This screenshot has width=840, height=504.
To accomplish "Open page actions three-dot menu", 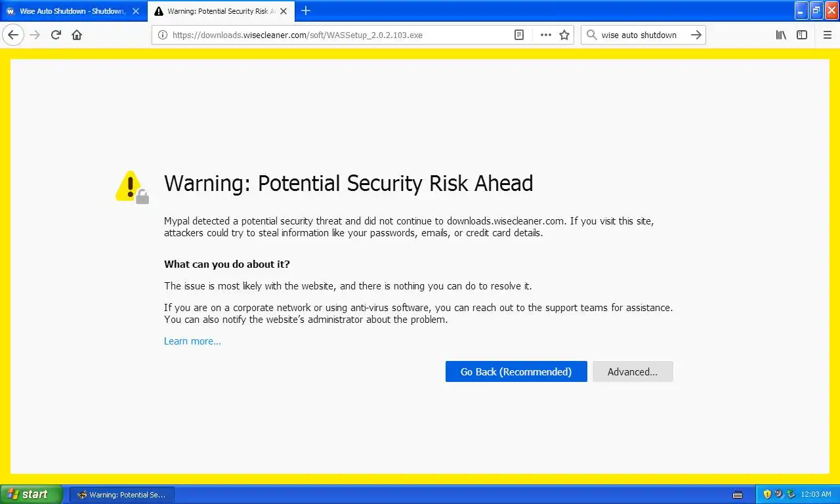I will (545, 35).
